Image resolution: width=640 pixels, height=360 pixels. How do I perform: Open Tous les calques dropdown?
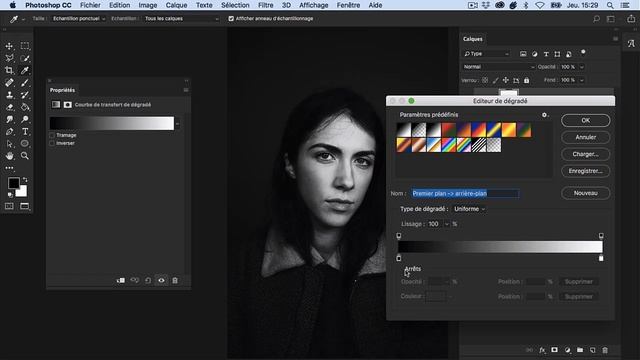tap(181, 19)
